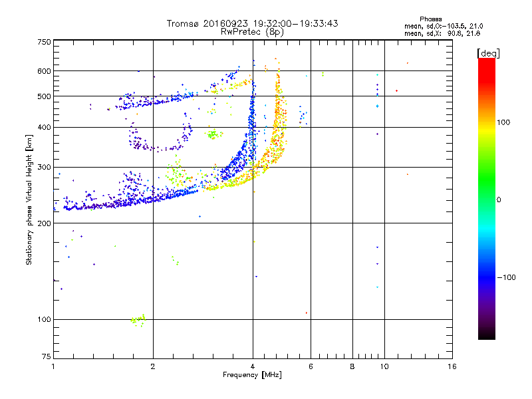Click the 'Stationary phase Virtual Height [km]' axis label
This screenshot has height=399, width=532.
pos(29,199)
